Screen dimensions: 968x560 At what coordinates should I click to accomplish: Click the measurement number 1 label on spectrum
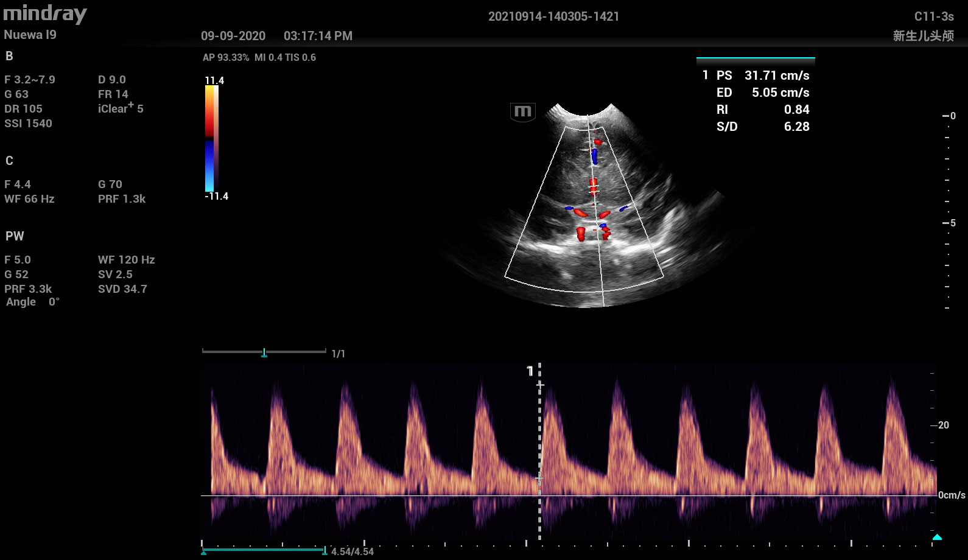tap(530, 371)
